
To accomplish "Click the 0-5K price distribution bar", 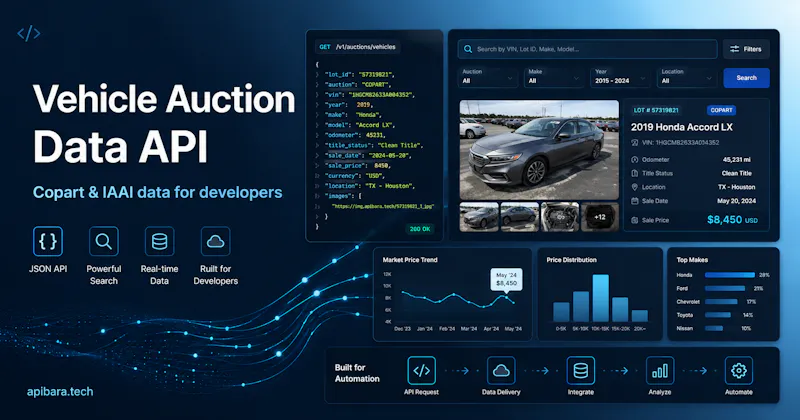I will [561, 312].
